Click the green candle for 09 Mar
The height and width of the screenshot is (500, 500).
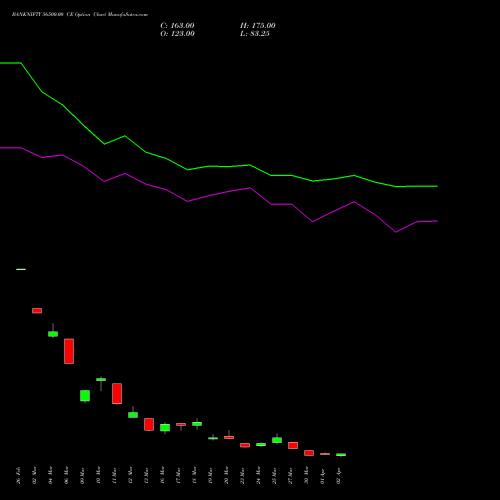click(85, 396)
